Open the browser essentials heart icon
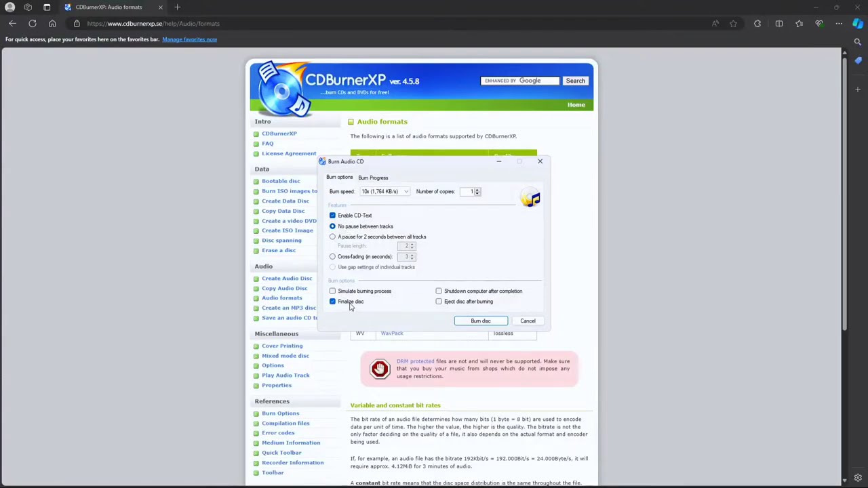The image size is (868, 488). pyautogui.click(x=819, y=24)
